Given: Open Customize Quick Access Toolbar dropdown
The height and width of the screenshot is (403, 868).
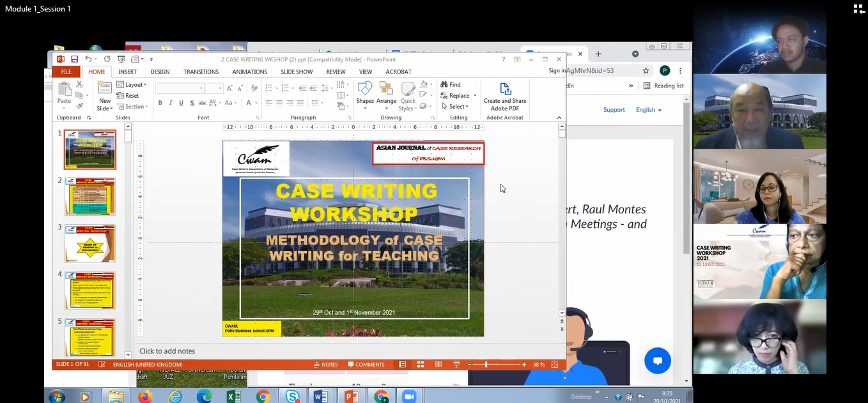Looking at the screenshot, I should (151, 59).
